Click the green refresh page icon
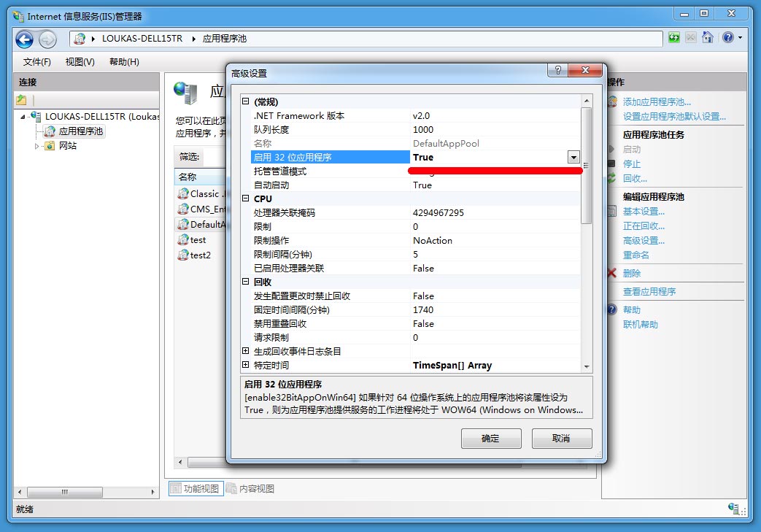Viewport: 761px width, 532px height. pos(673,37)
